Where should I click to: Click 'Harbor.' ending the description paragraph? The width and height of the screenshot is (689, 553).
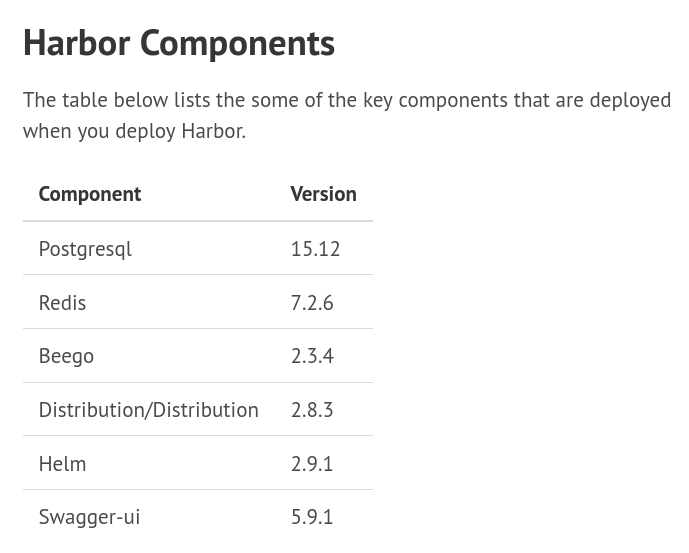click(213, 131)
